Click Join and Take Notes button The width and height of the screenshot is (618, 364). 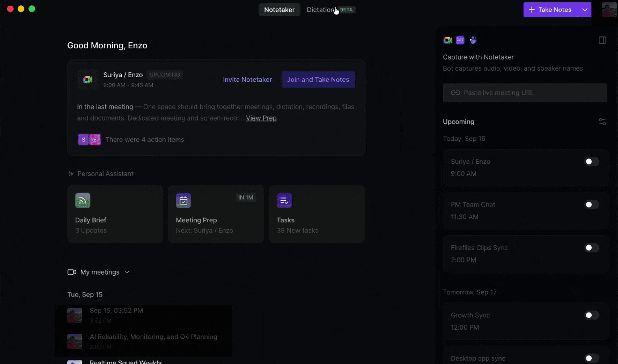click(318, 79)
